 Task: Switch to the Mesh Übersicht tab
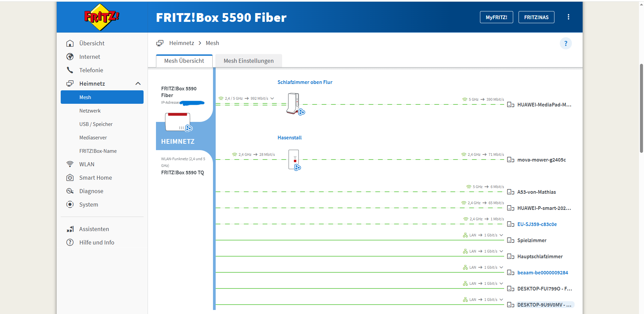[184, 61]
